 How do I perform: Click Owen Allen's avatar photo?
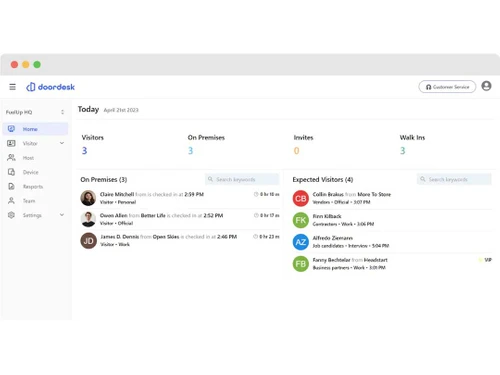pyautogui.click(x=88, y=219)
